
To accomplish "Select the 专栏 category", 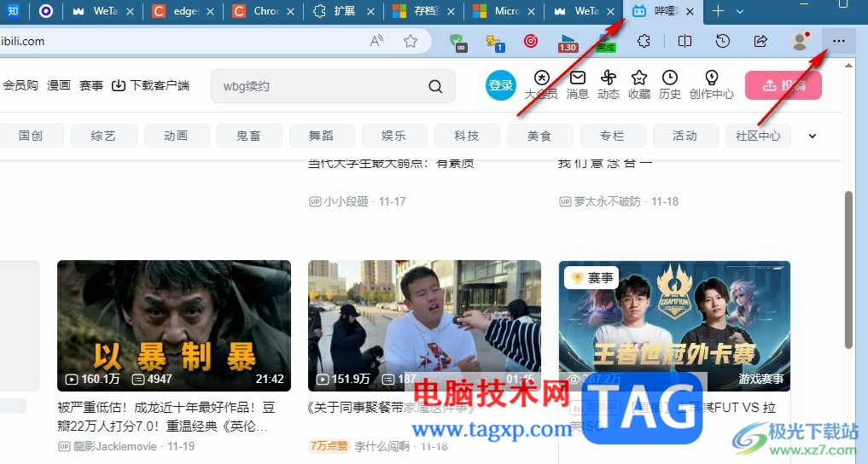I will coord(613,136).
